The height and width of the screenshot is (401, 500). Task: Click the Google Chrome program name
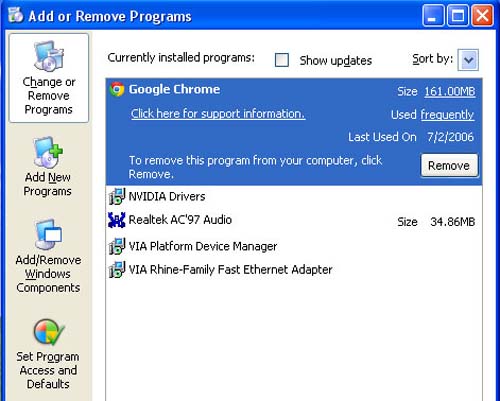point(174,89)
